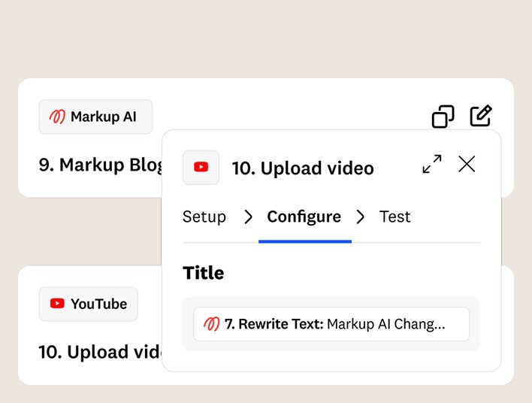Screen dimensions: 532x403
Task: Click the Title field label
Action: [x=203, y=273]
